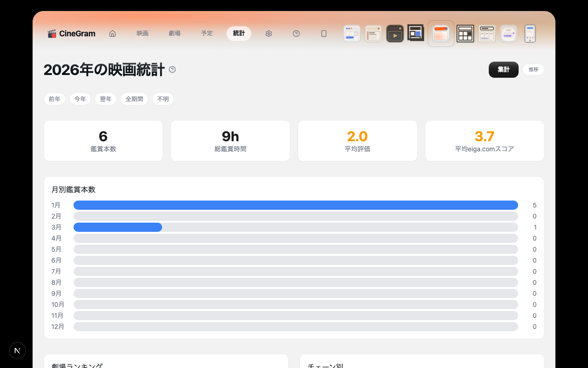Image resolution: width=588 pixels, height=368 pixels.
Task: Switch to the 統計 tab
Action: (x=239, y=33)
